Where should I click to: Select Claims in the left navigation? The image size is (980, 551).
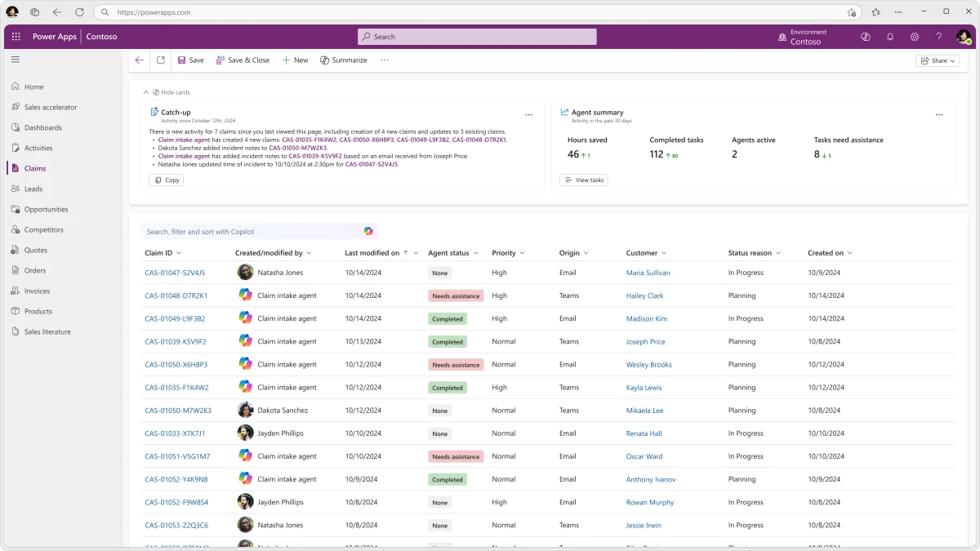click(33, 168)
